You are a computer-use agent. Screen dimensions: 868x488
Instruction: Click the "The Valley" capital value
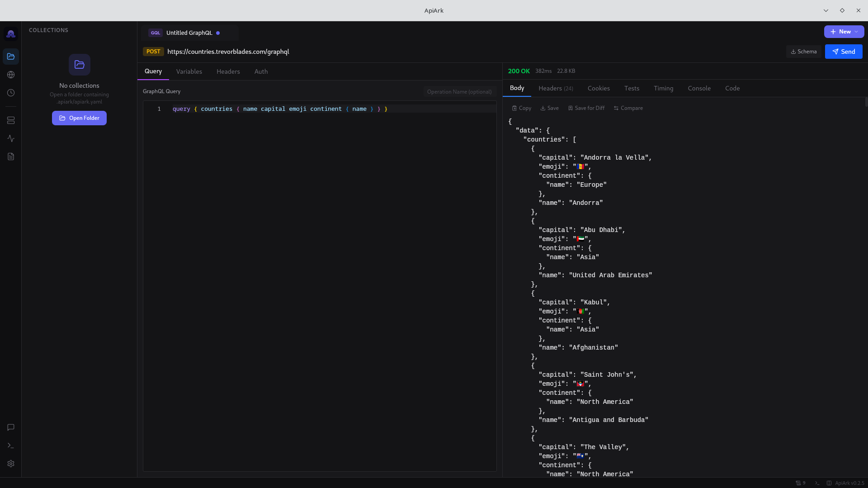[x=603, y=447]
